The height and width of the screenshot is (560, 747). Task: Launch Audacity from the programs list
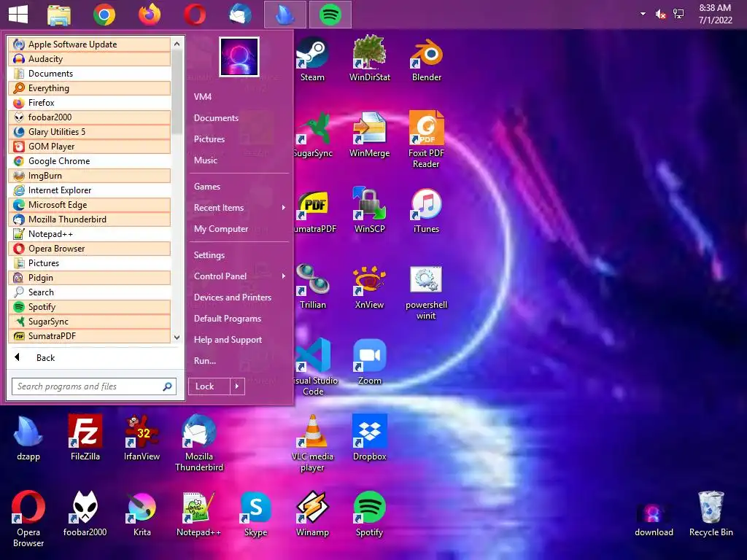point(90,59)
